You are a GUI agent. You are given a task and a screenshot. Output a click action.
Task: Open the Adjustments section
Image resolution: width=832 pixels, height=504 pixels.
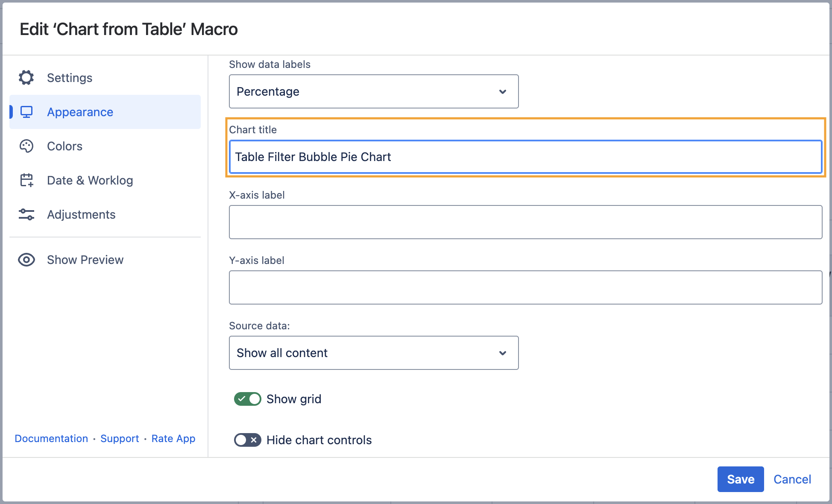pos(81,214)
